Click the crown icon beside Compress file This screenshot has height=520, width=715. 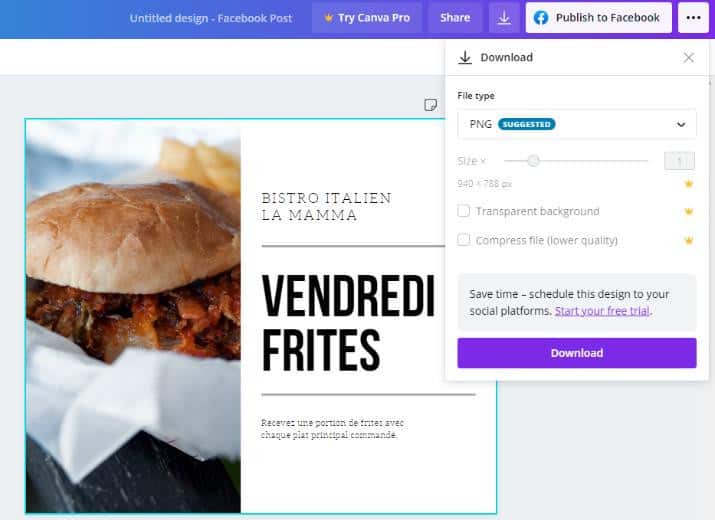pos(689,240)
